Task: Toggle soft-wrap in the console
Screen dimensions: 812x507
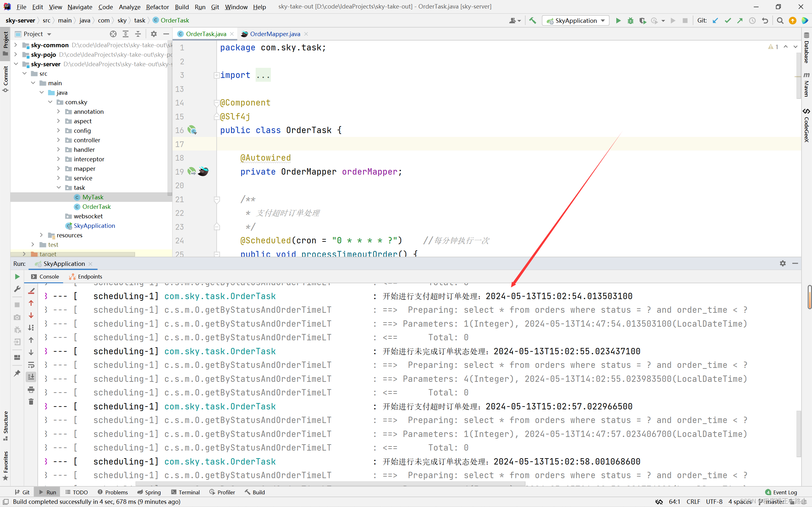Action: [x=31, y=365]
